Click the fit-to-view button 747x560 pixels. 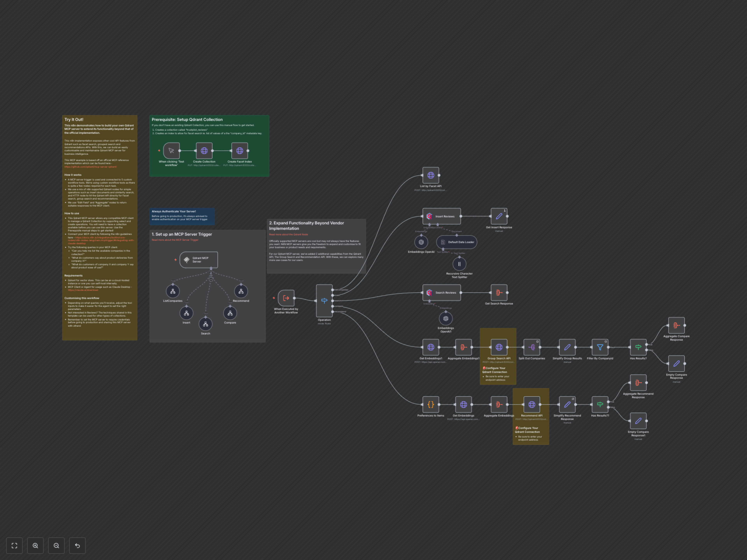[14, 545]
